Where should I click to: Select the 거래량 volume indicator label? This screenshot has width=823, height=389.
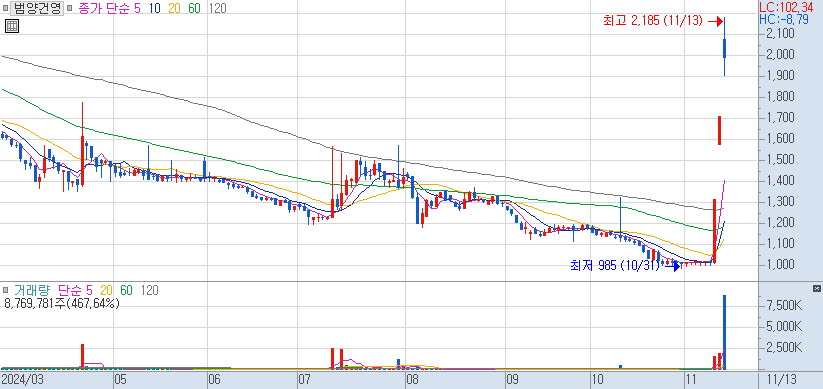click(x=31, y=290)
